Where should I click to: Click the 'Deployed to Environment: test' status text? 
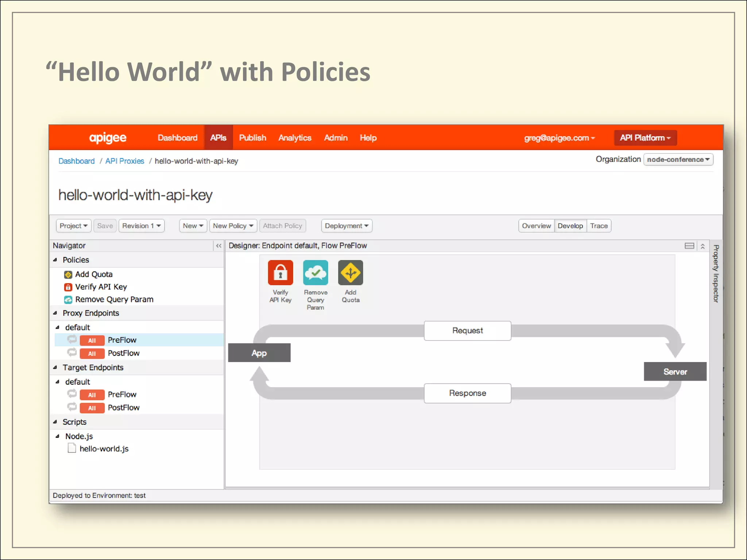pos(99,495)
